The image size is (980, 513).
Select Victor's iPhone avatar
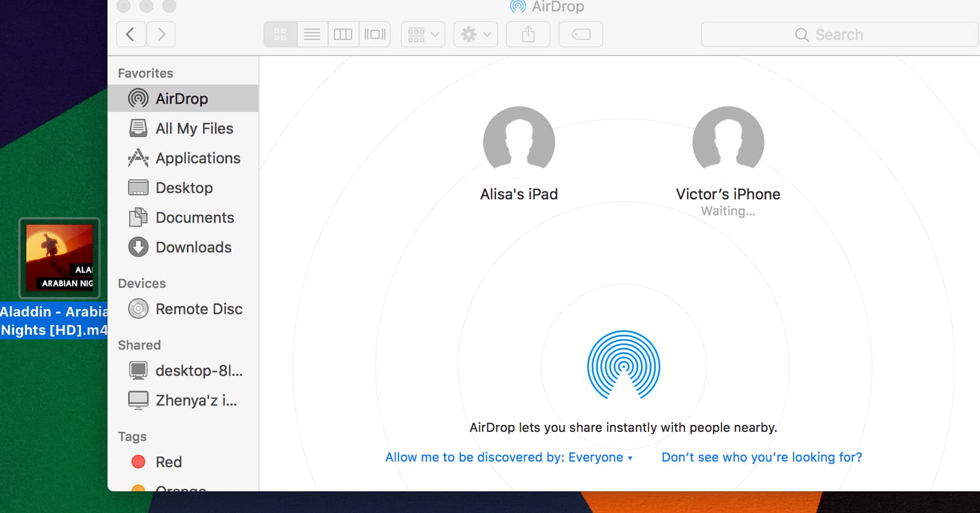(x=728, y=142)
